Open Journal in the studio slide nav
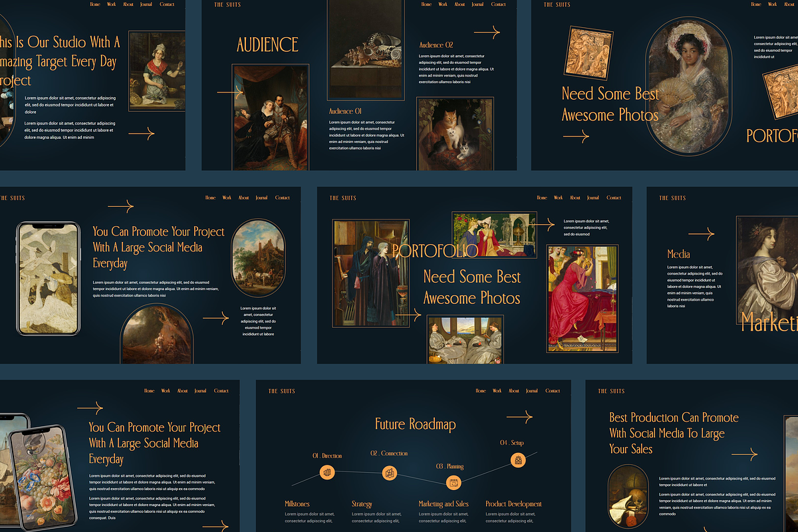798x532 pixels. point(146,5)
